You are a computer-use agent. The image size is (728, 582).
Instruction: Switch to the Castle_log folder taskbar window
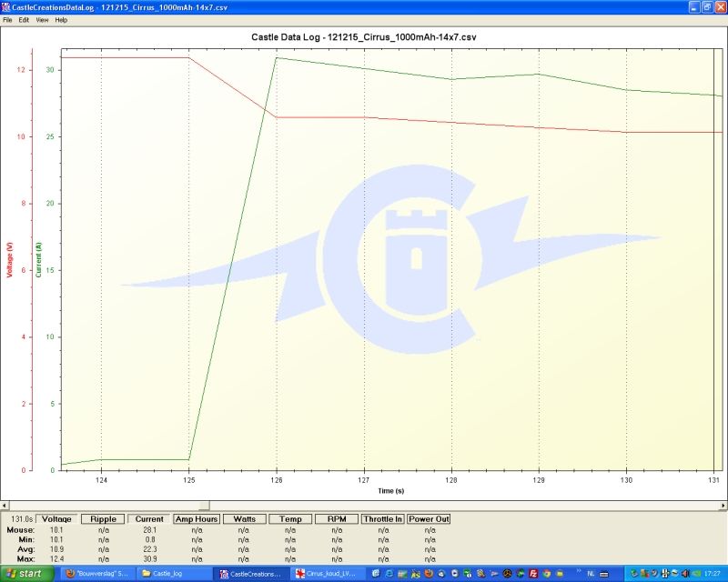[x=176, y=574]
